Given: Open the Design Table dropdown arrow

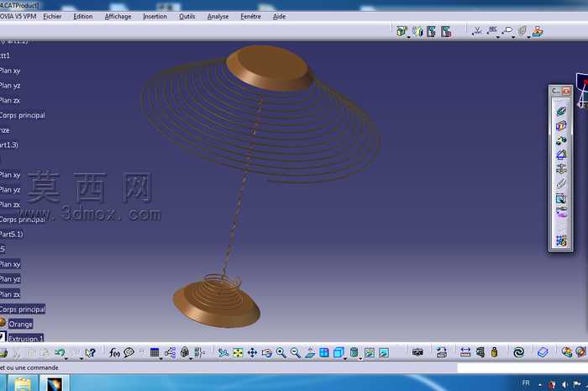Looking at the screenshot, I should coord(160,359).
